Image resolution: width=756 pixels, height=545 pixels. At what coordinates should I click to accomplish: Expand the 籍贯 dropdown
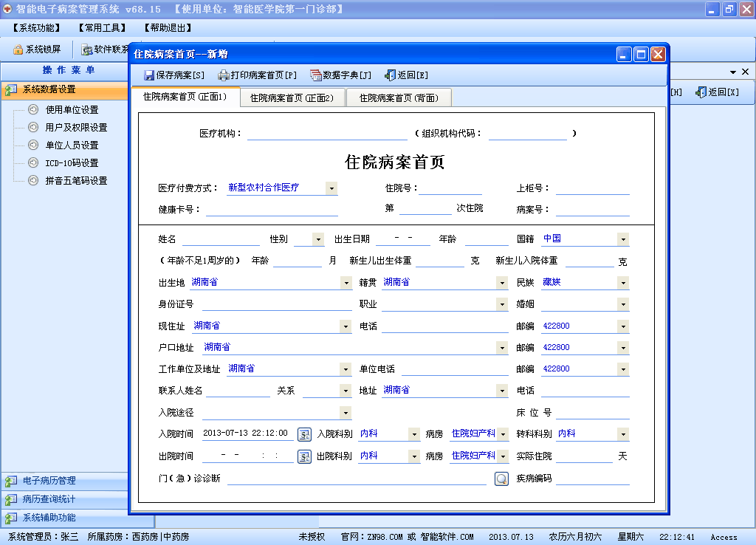pos(502,283)
